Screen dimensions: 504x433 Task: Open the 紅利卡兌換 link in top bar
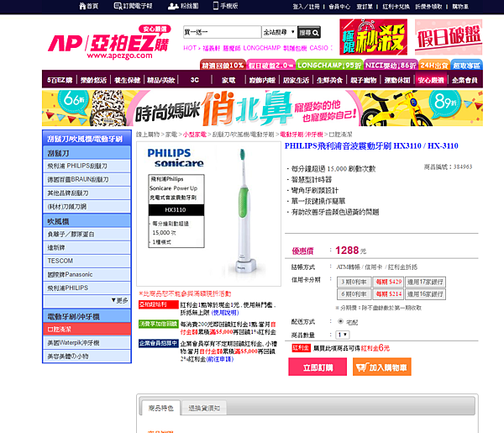click(x=396, y=7)
